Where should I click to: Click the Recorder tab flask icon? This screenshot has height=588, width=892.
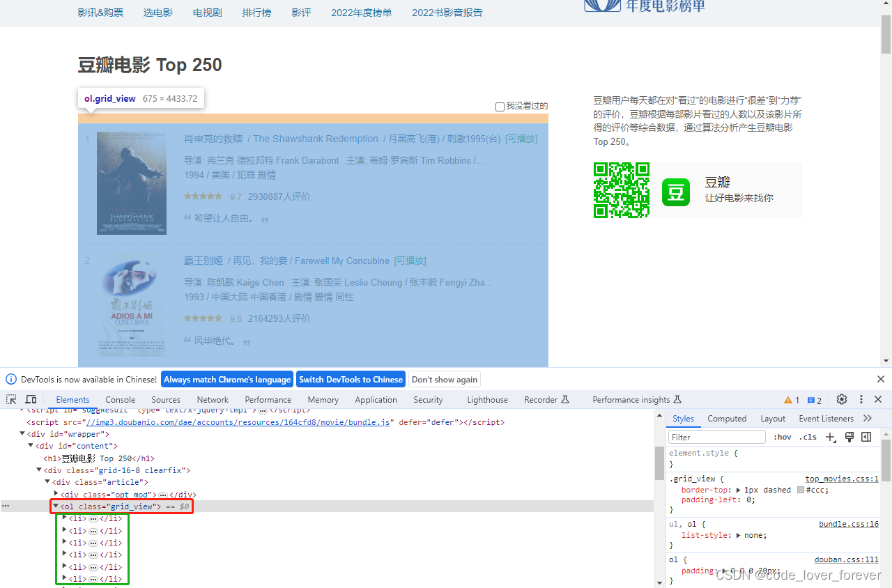click(x=565, y=399)
